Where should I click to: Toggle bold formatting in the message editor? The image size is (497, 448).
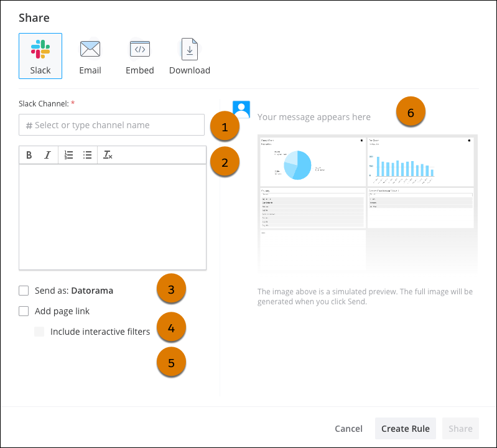point(29,155)
